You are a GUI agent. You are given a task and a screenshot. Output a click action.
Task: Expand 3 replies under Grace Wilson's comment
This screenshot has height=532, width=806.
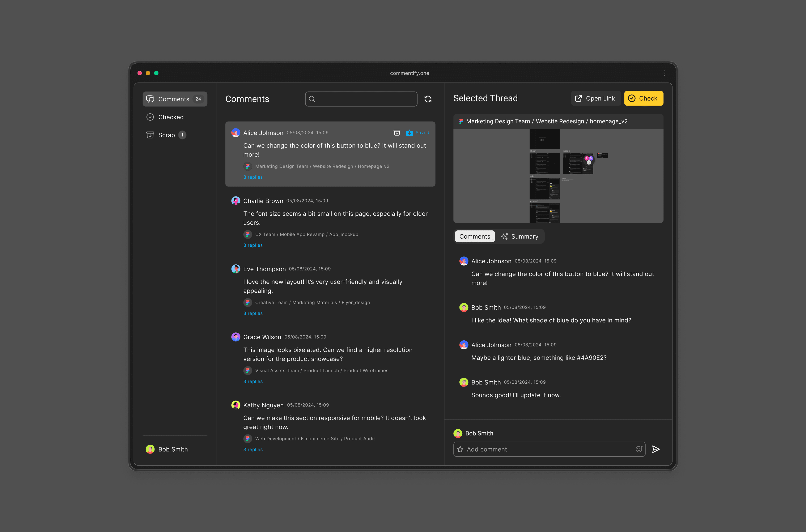click(x=253, y=381)
